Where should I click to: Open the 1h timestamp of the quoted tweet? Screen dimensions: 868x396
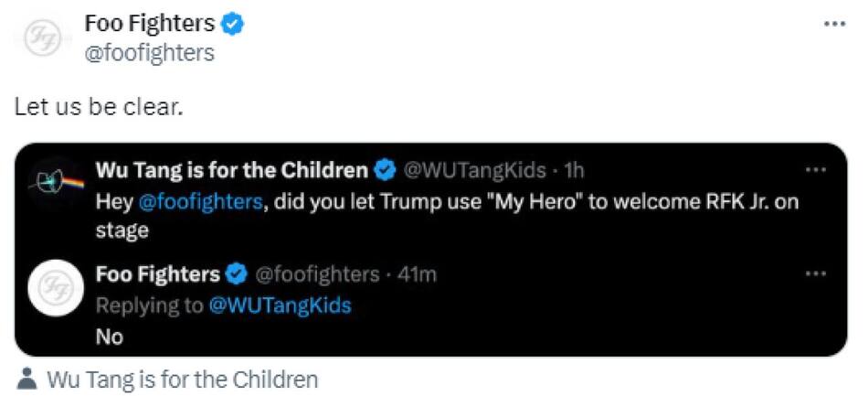574,170
